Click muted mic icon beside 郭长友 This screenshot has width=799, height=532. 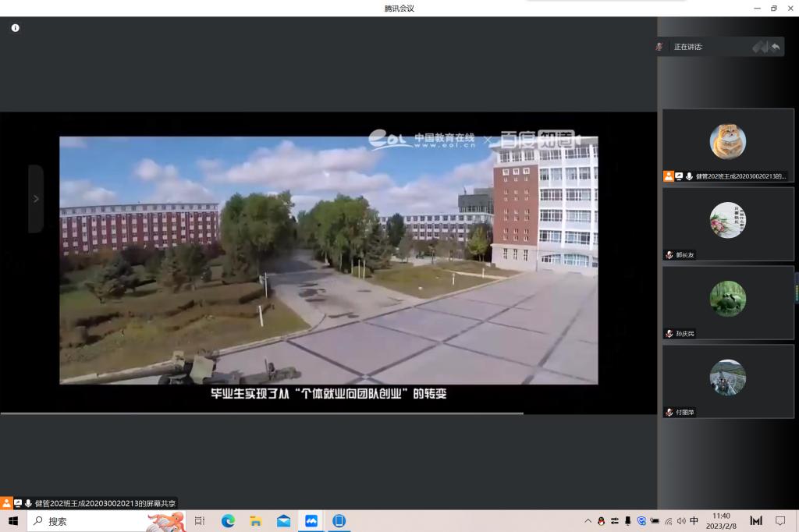pos(669,255)
